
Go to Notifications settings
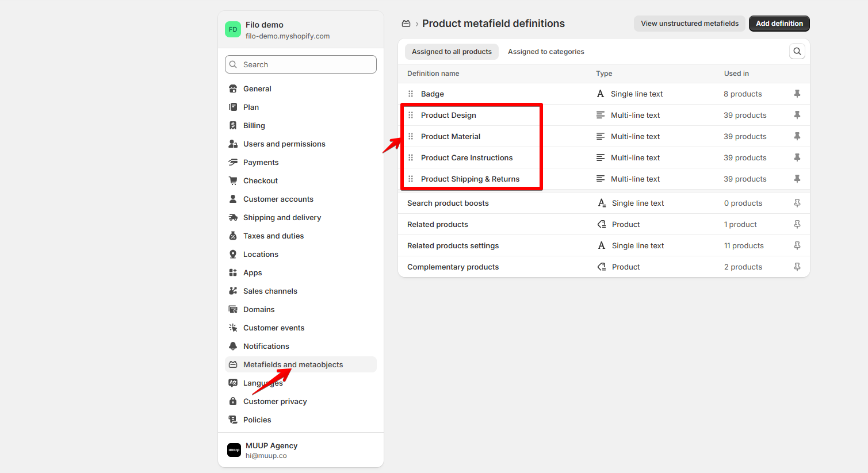click(266, 346)
